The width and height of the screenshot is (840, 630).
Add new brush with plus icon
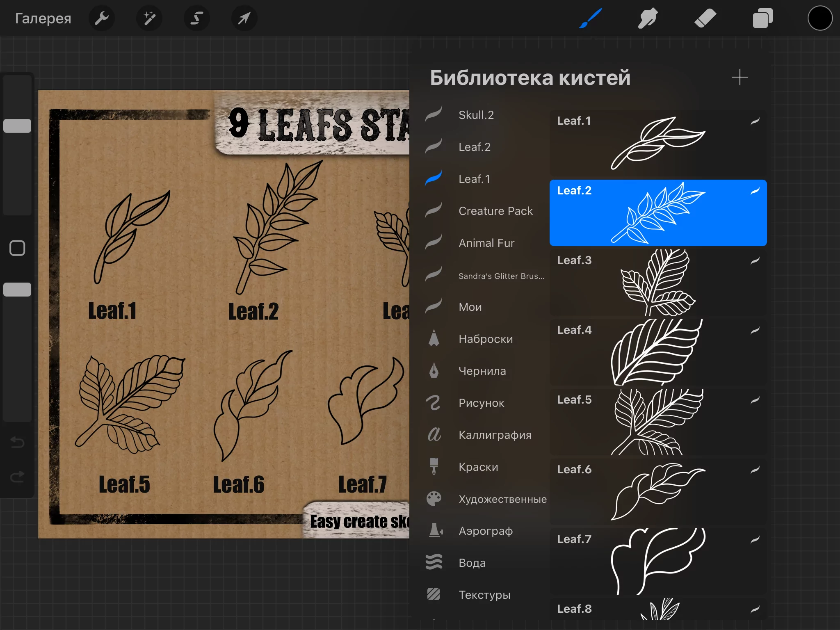[740, 78]
